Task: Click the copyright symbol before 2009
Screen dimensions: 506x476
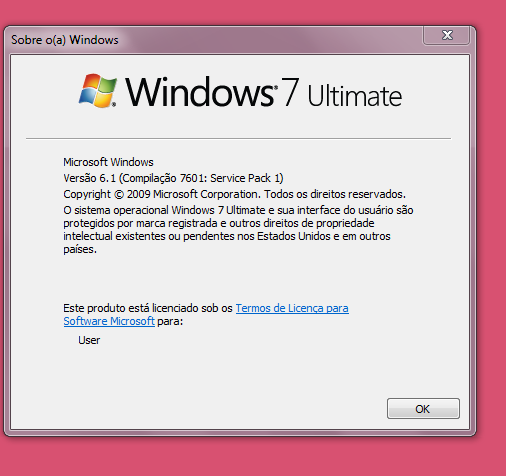Action: click(x=119, y=194)
